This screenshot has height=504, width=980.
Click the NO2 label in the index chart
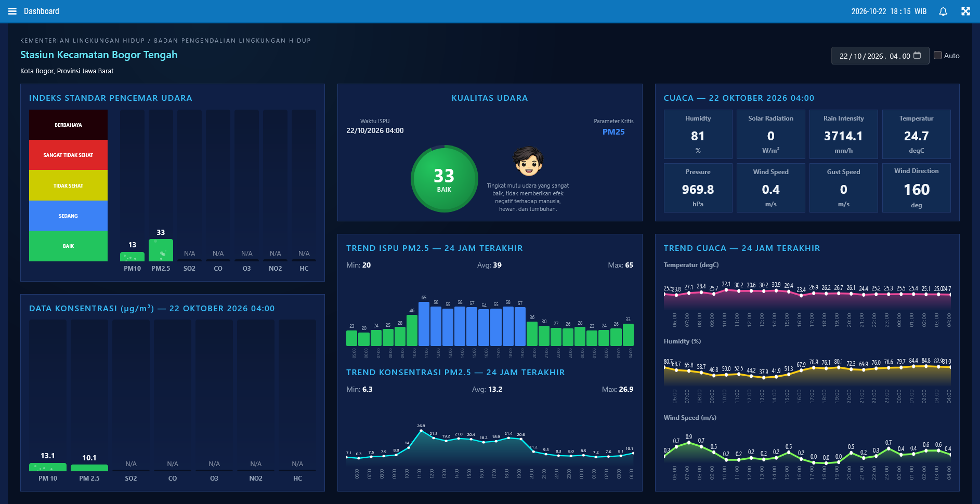(x=275, y=269)
